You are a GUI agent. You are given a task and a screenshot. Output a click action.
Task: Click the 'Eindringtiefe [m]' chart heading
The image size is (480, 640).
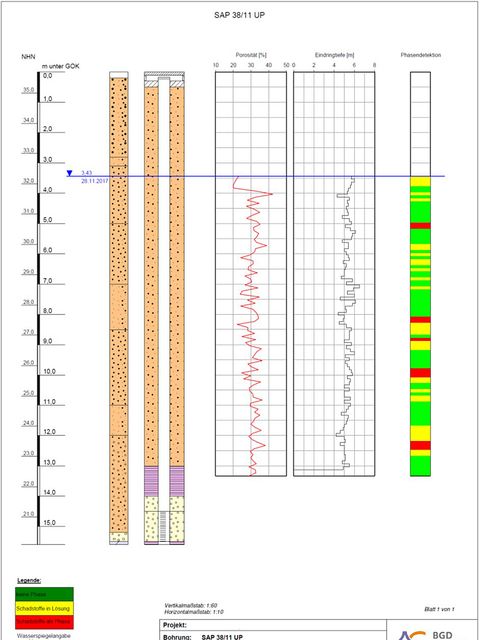334,55
